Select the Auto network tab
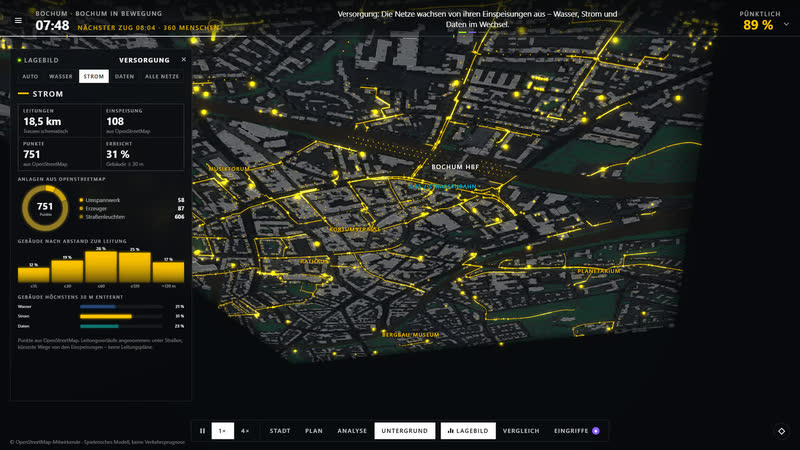The height and width of the screenshot is (450, 800). pos(30,76)
